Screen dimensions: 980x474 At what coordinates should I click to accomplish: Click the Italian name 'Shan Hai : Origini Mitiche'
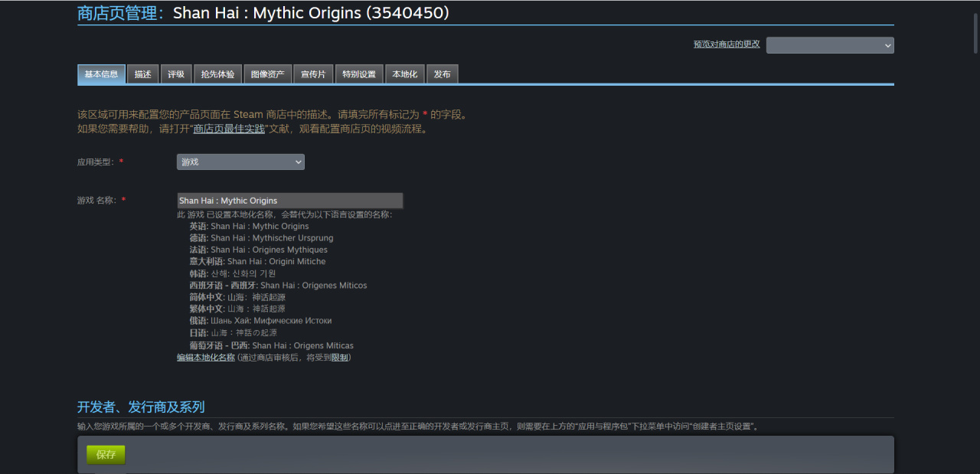click(276, 262)
